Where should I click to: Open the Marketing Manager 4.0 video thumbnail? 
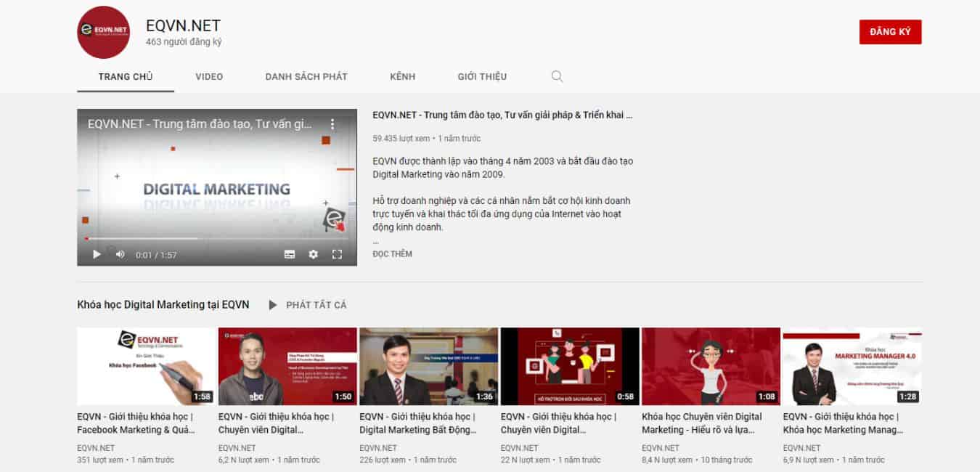pyautogui.click(x=852, y=366)
